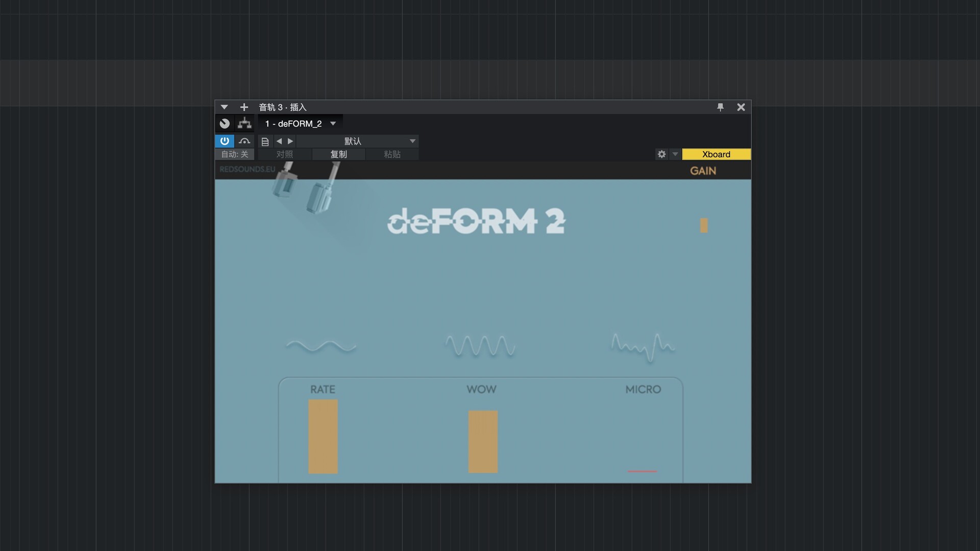Image resolution: width=980 pixels, height=551 pixels.
Task: Click the yellow Xboard button
Action: (x=716, y=154)
